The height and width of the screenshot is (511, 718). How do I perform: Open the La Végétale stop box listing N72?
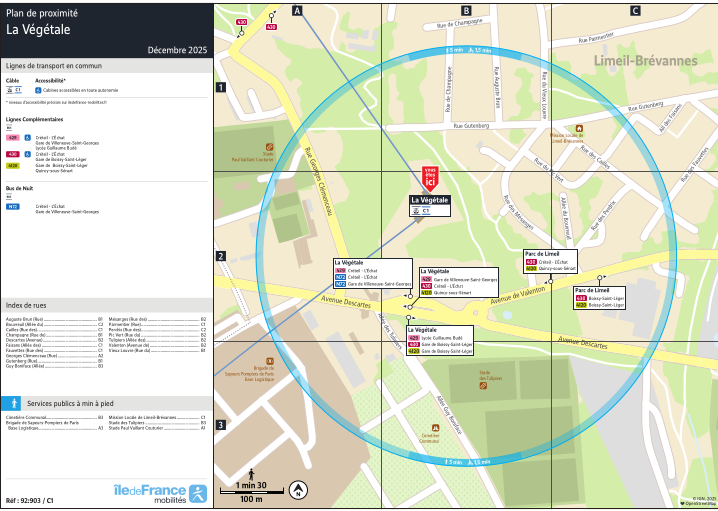[x=372, y=274]
